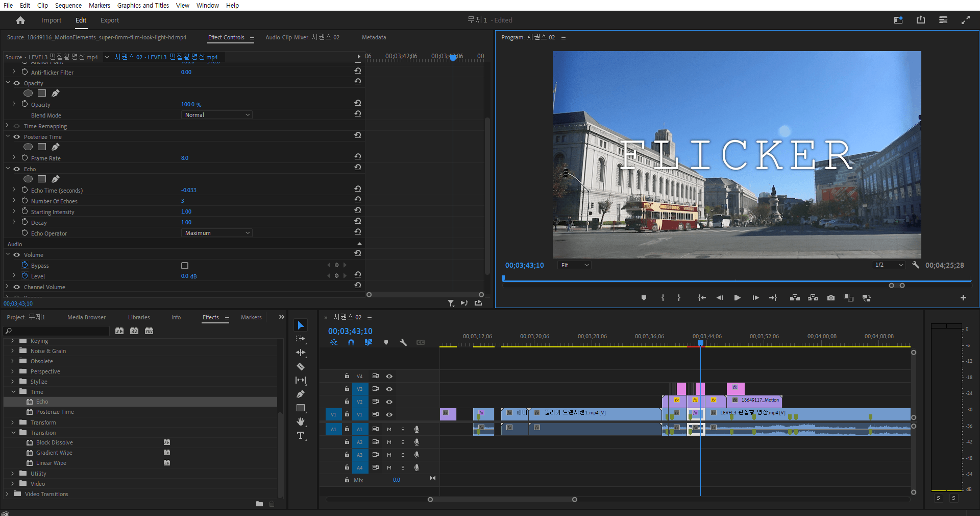980x516 pixels.
Task: Toggle lock on track V3
Action: [347, 389]
